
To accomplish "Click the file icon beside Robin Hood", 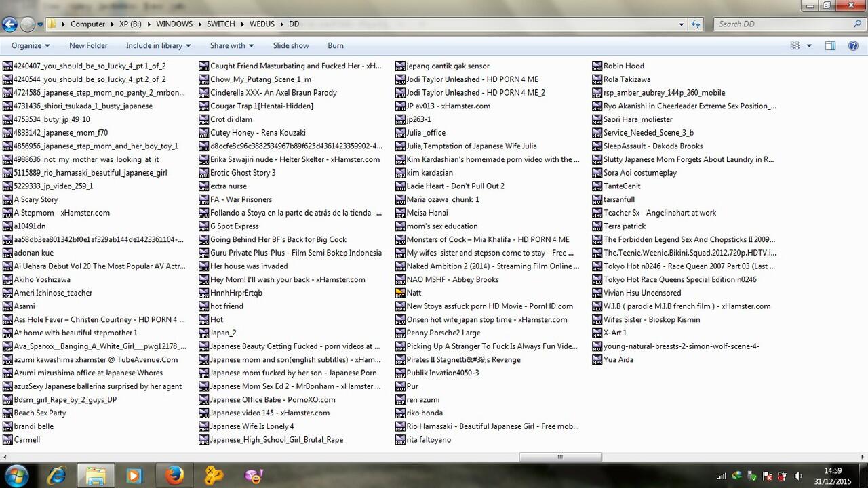I will (597, 66).
